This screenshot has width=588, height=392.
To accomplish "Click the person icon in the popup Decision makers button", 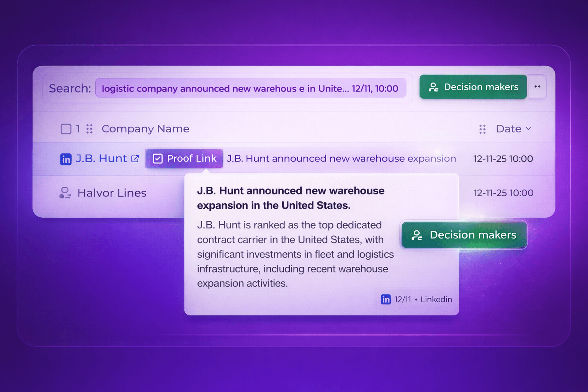I will 417,235.
